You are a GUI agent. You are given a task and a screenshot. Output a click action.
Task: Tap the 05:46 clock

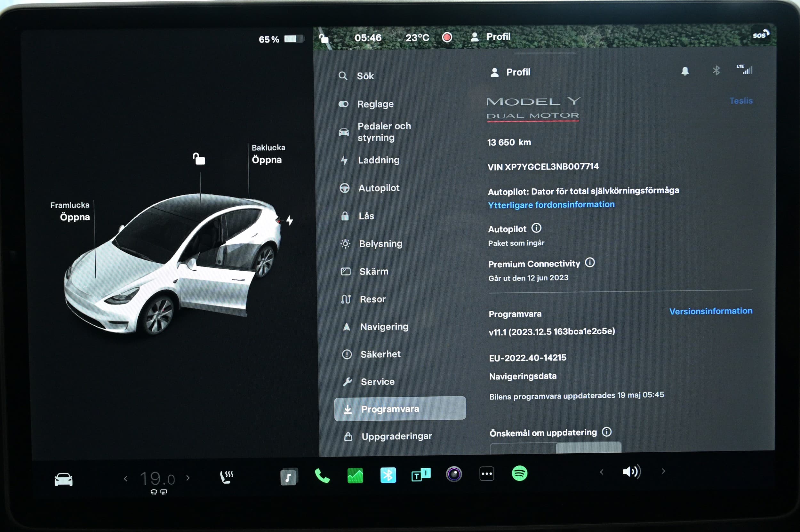(x=368, y=38)
